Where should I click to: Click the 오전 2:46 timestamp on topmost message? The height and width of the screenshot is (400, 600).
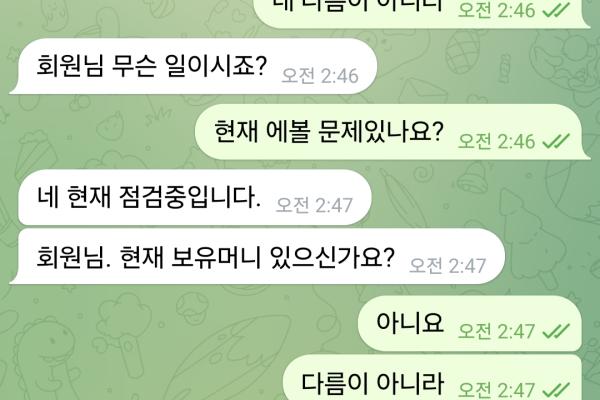click(x=496, y=10)
